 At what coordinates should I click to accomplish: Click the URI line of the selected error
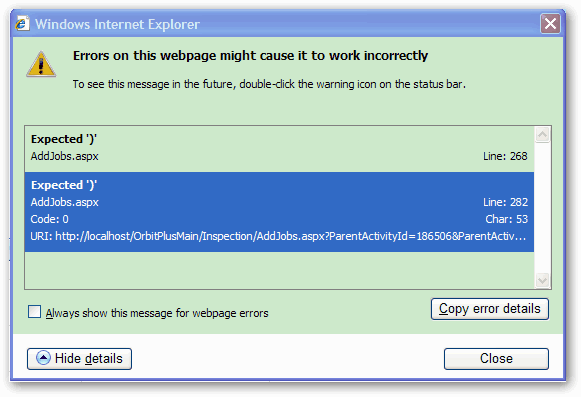coord(278,236)
